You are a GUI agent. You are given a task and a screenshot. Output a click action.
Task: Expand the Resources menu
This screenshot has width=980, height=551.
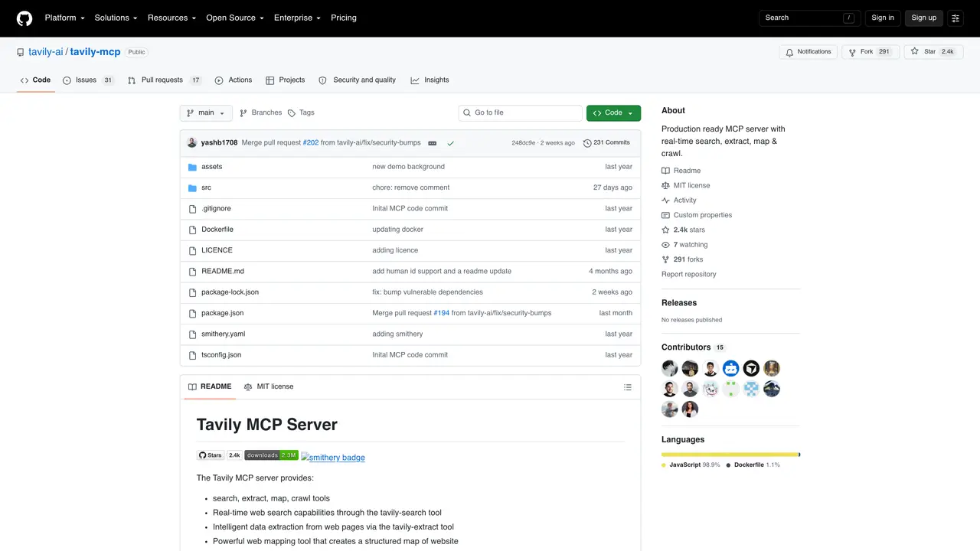[171, 18]
